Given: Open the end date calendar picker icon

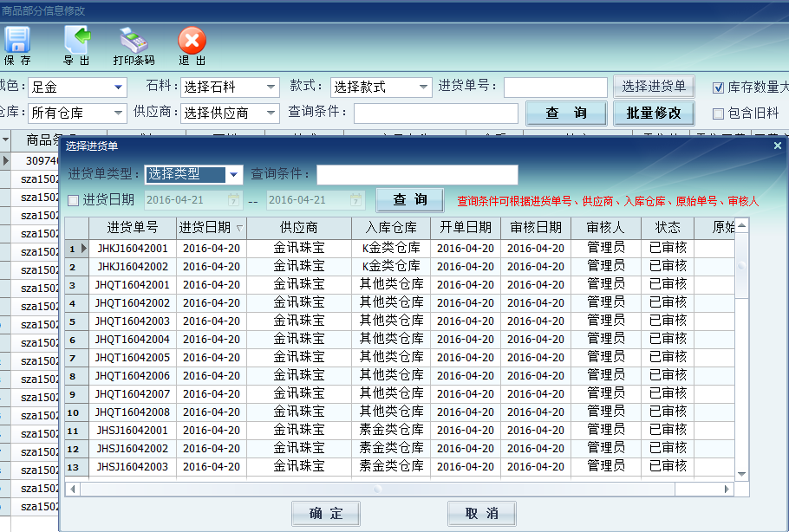Looking at the screenshot, I should coord(355,200).
